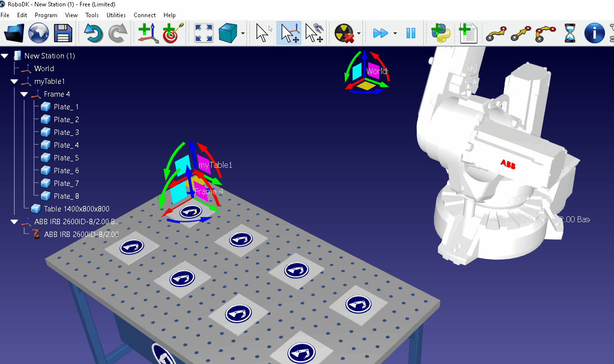Click the Open file folder icon

tap(14, 33)
